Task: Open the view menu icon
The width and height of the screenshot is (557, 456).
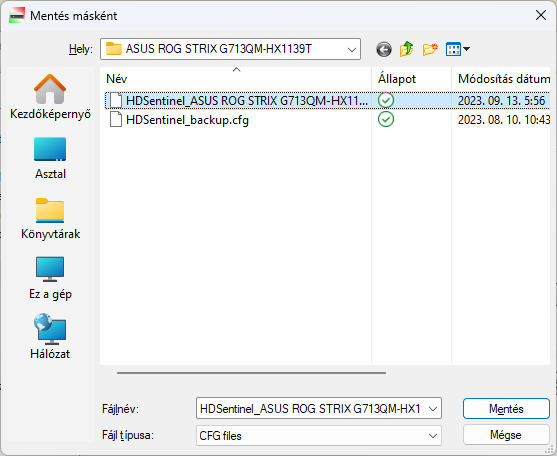Action: (x=458, y=49)
